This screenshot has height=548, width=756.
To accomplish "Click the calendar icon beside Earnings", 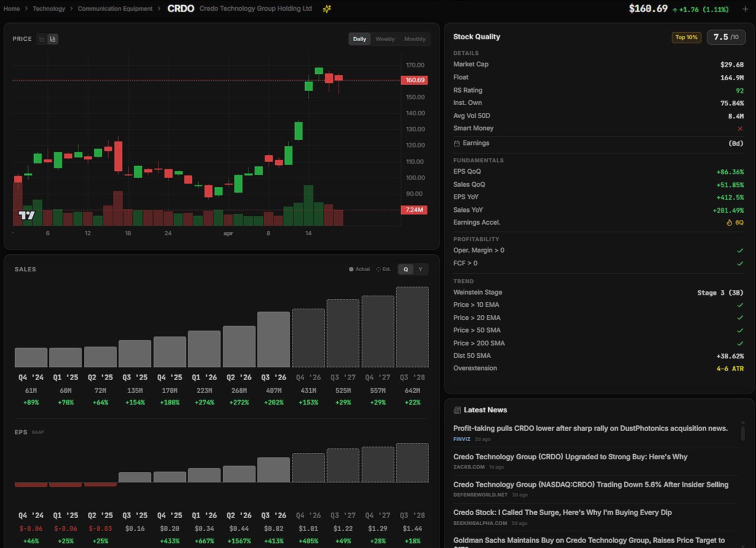I will tap(457, 143).
